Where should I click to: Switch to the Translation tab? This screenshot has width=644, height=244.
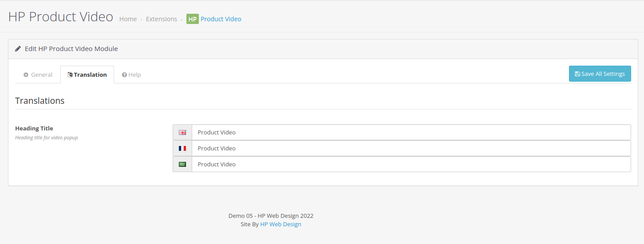(x=87, y=75)
